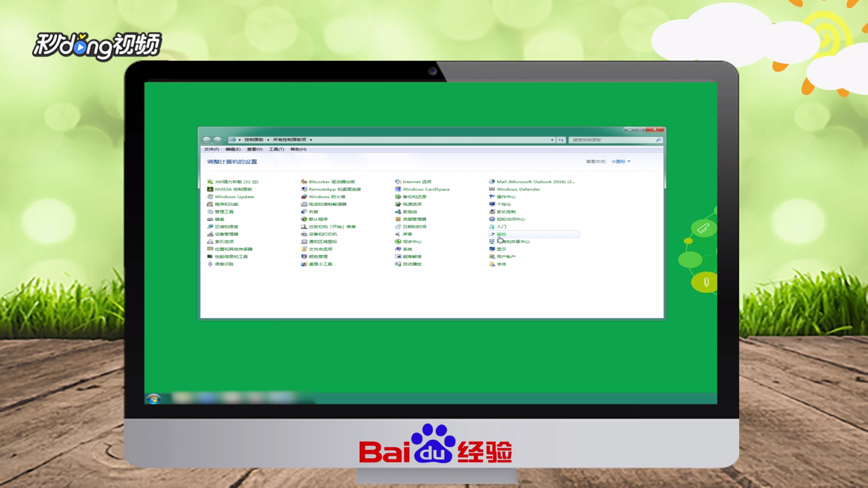The width and height of the screenshot is (868, 488).
Task: Click the 程序和功能 icon
Action: (x=210, y=204)
